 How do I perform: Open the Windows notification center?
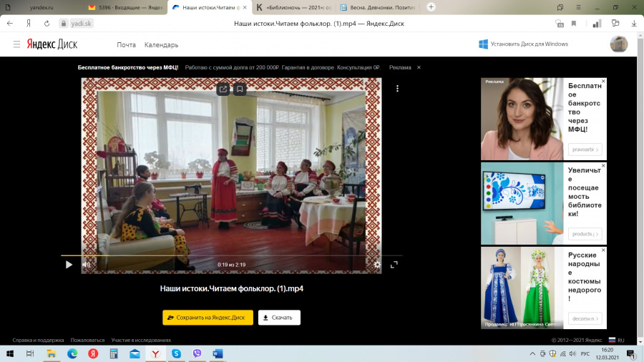pyautogui.click(x=631, y=353)
